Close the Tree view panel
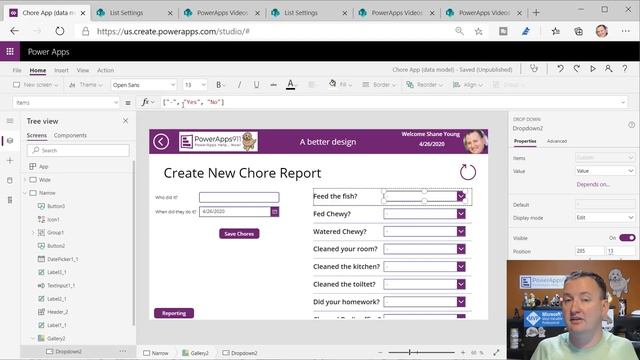 tap(125, 121)
